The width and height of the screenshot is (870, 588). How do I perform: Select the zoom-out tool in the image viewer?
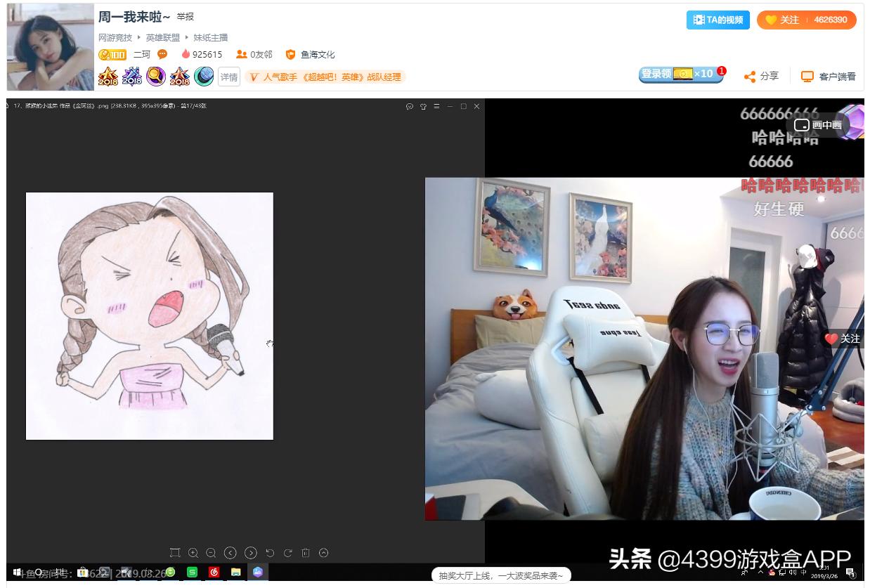tap(212, 553)
